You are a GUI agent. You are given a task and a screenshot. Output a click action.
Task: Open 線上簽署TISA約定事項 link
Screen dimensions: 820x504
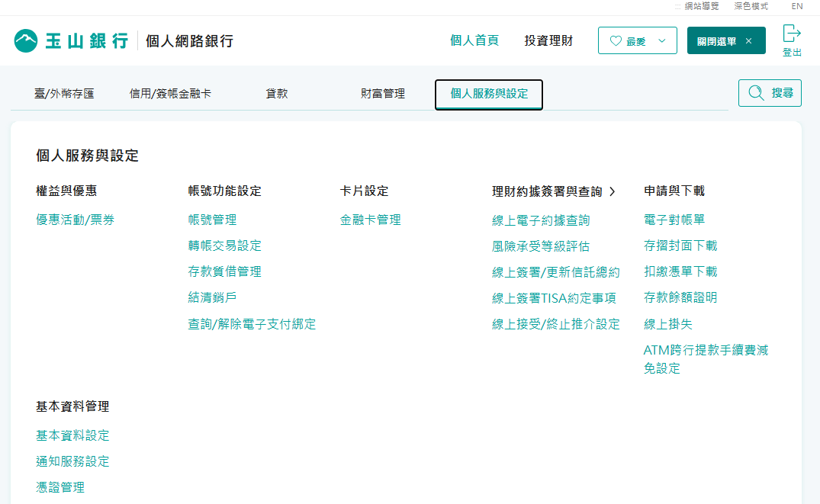554,298
